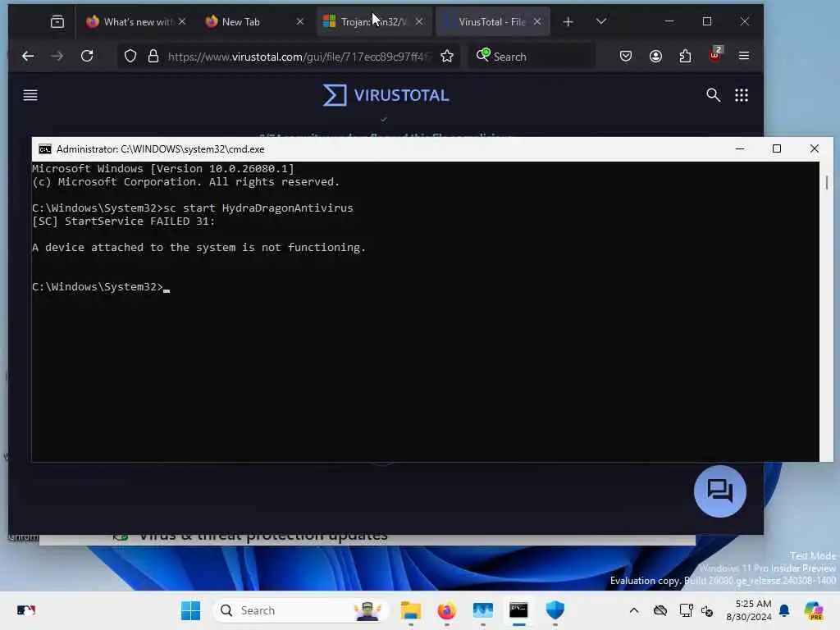The image size is (840, 630).
Task: Open Firefox application hamburger menu
Action: (744, 56)
